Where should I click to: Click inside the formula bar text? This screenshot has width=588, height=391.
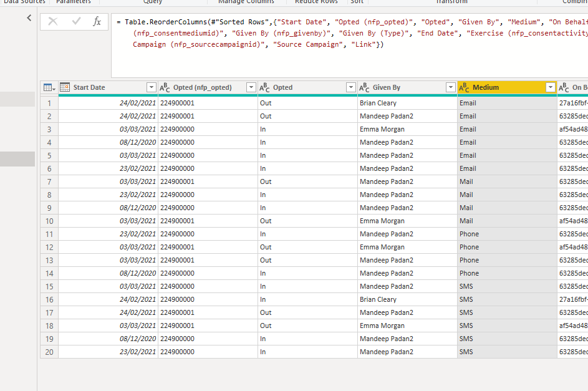(350, 46)
